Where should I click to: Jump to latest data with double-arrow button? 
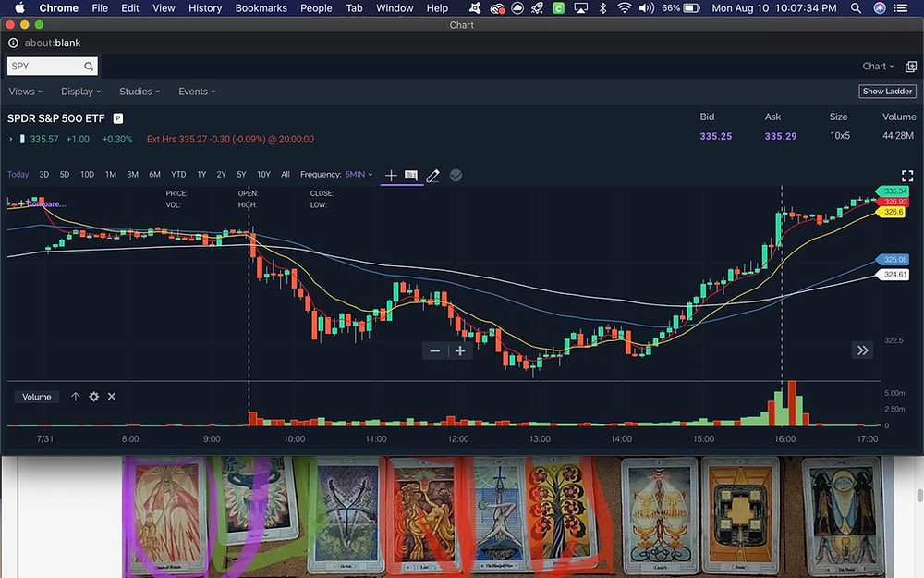coord(863,350)
